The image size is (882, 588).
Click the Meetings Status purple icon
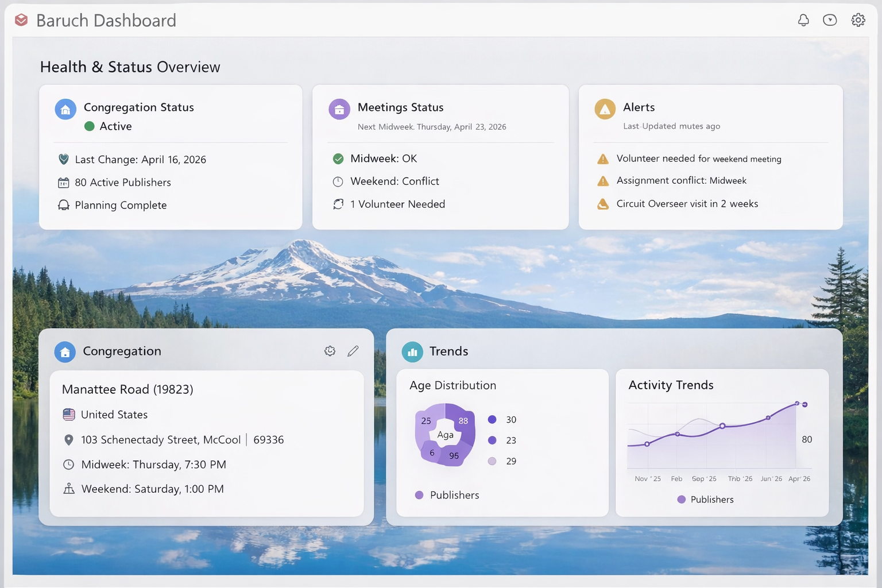point(339,109)
